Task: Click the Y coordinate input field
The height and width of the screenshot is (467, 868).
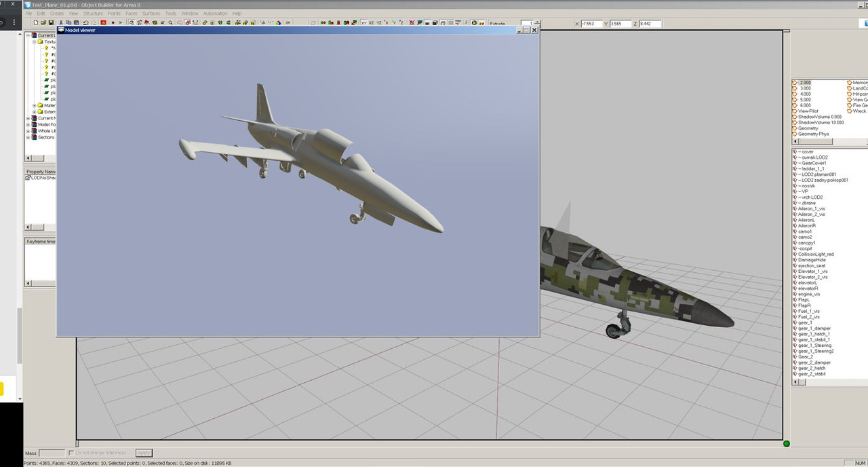Action: 620,24
